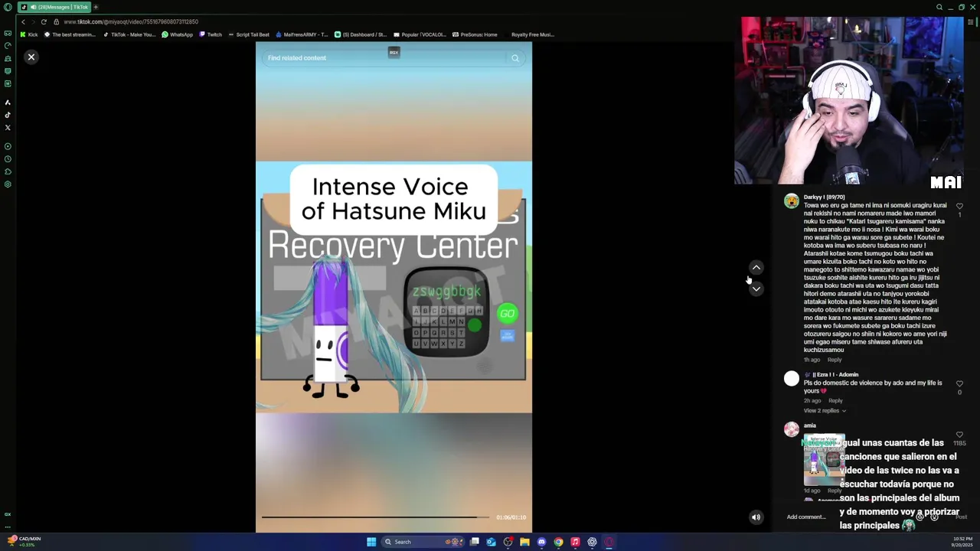Click the TikTok video player area
Image resolution: width=980 pixels, height=551 pixels.
[x=394, y=287]
